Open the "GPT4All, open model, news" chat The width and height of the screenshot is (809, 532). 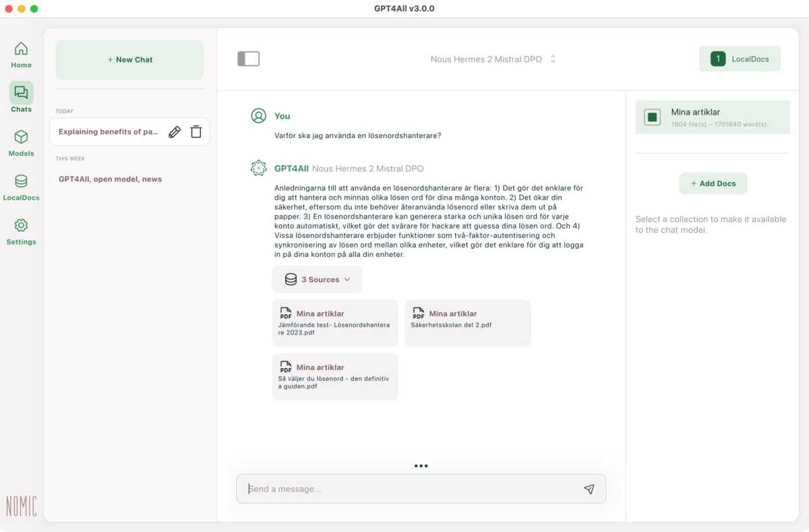click(110, 179)
